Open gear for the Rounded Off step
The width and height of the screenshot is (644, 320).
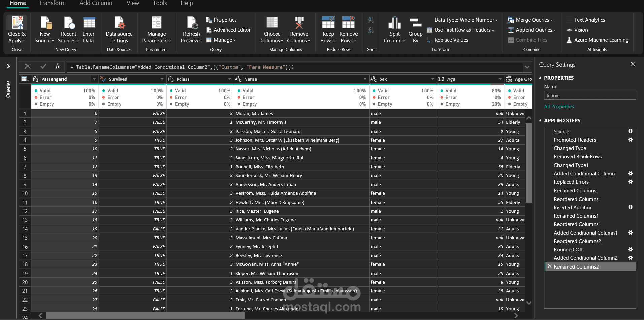click(x=631, y=249)
